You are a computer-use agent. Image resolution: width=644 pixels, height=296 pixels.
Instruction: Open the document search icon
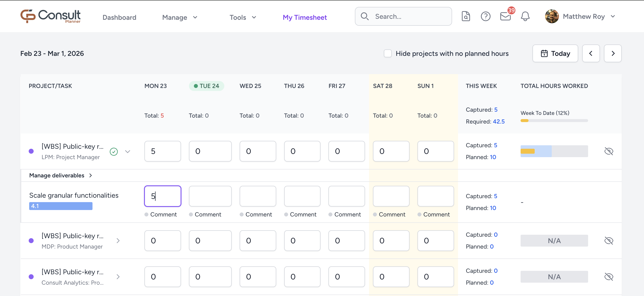tap(465, 17)
